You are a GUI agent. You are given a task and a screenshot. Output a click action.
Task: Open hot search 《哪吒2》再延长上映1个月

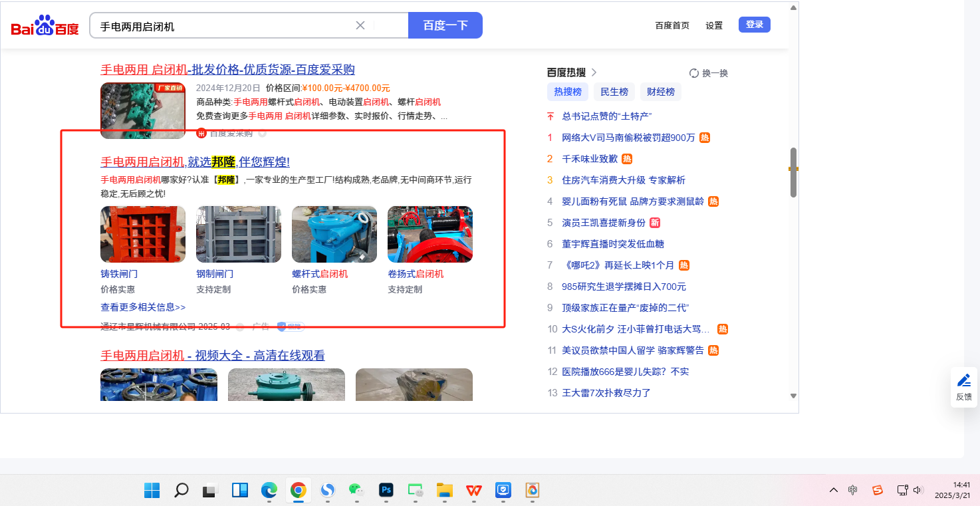click(618, 265)
